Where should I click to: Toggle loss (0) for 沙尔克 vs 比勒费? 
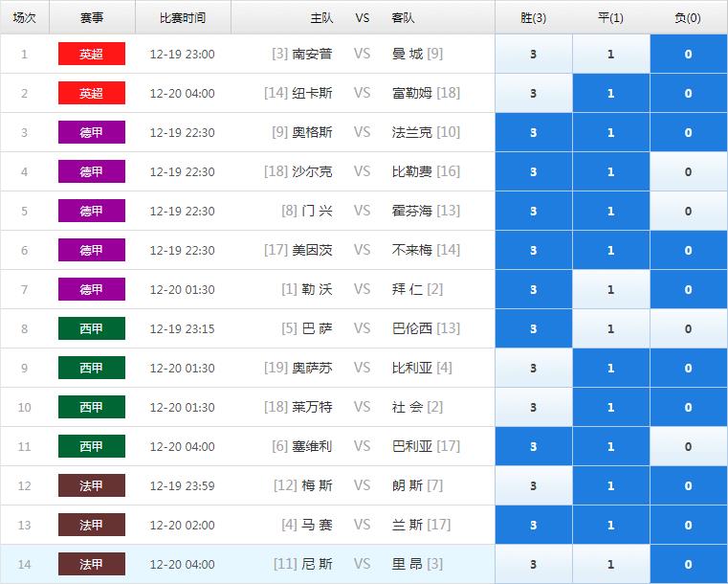point(689,172)
